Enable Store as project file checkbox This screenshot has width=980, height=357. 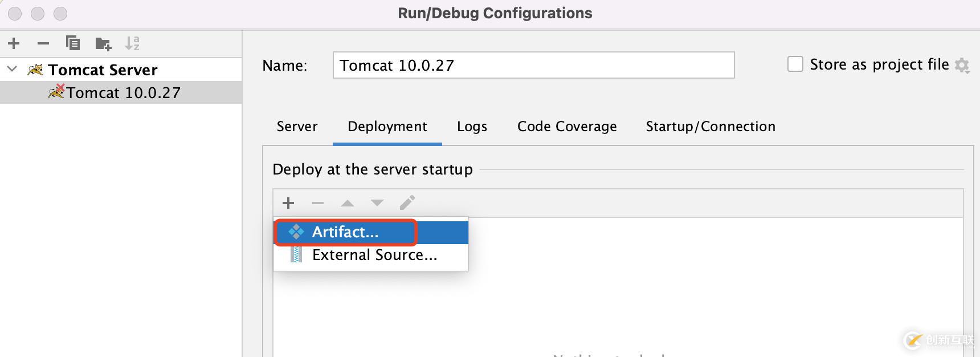pos(795,64)
